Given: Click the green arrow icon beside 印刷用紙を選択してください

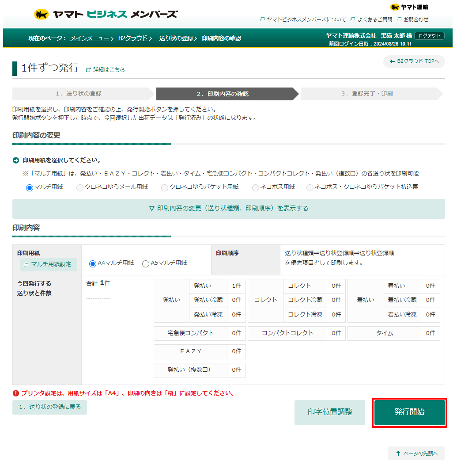Looking at the screenshot, I should coord(16,160).
